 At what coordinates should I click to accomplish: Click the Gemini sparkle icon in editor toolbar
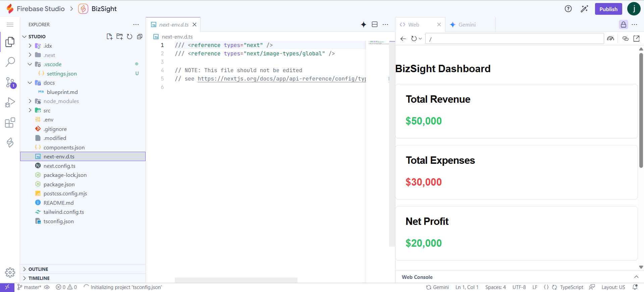coord(364,25)
